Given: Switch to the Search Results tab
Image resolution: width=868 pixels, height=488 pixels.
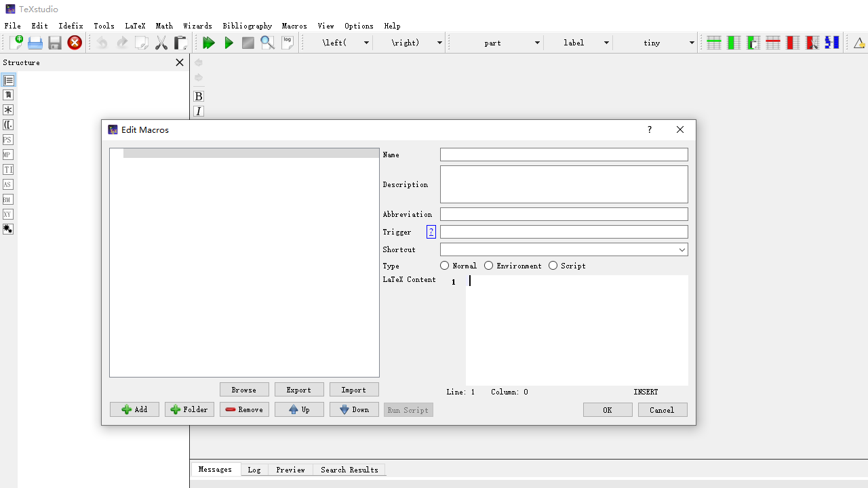Looking at the screenshot, I should [x=349, y=469].
